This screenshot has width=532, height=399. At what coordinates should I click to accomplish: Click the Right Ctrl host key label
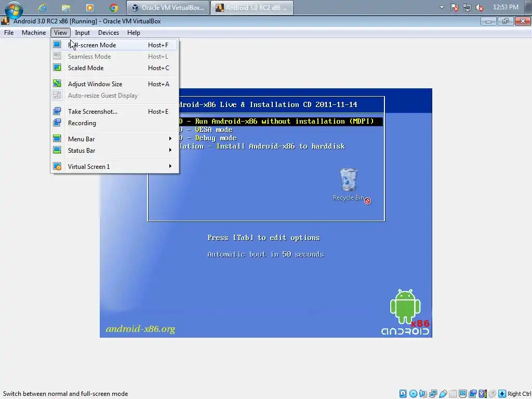click(x=520, y=394)
